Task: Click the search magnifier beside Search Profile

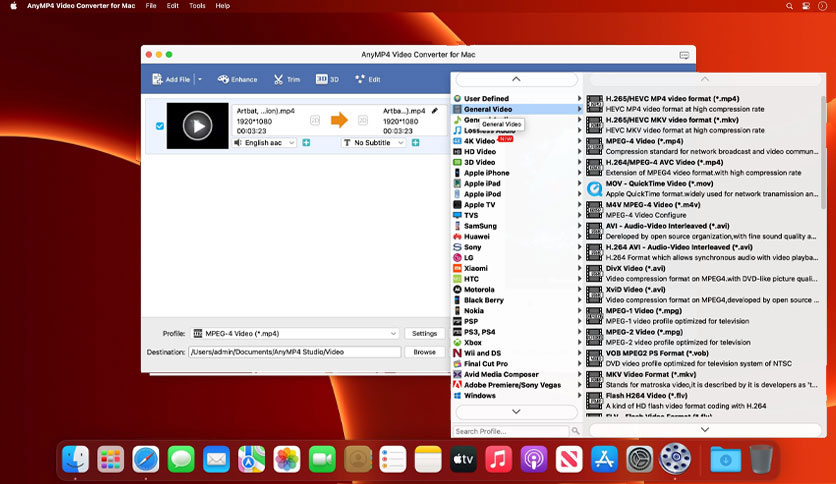Action: point(575,431)
